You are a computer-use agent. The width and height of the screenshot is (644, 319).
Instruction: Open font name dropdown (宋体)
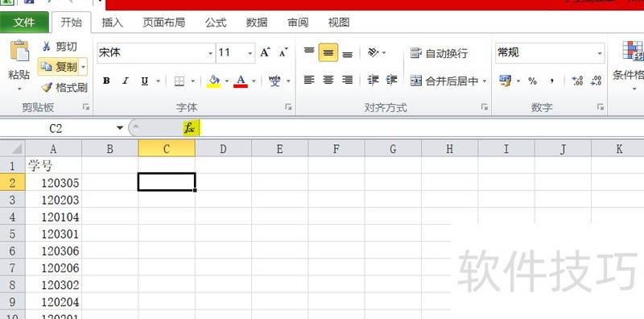point(211,53)
